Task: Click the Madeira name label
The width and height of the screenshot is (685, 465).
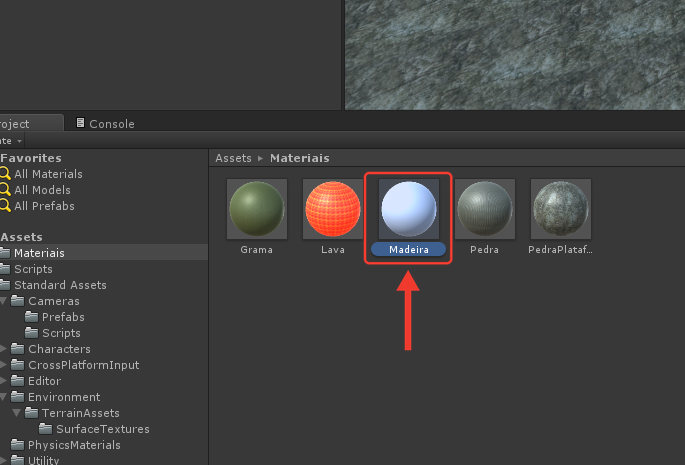Action: coord(409,250)
